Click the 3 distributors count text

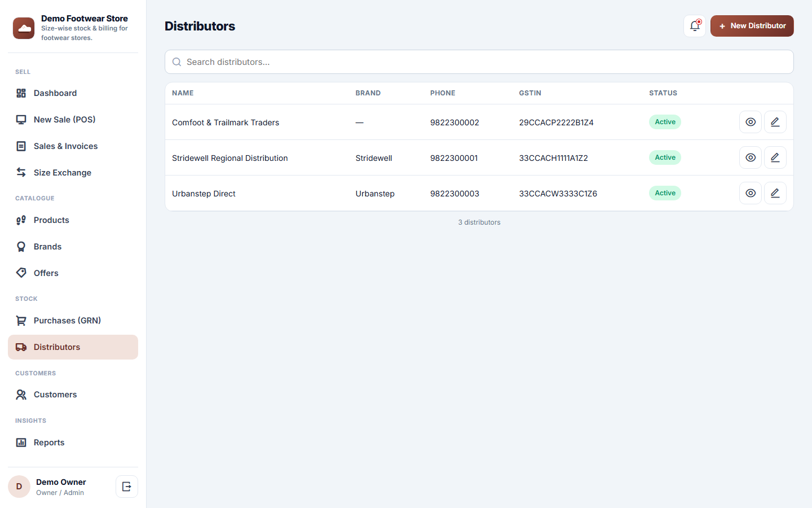click(x=479, y=222)
